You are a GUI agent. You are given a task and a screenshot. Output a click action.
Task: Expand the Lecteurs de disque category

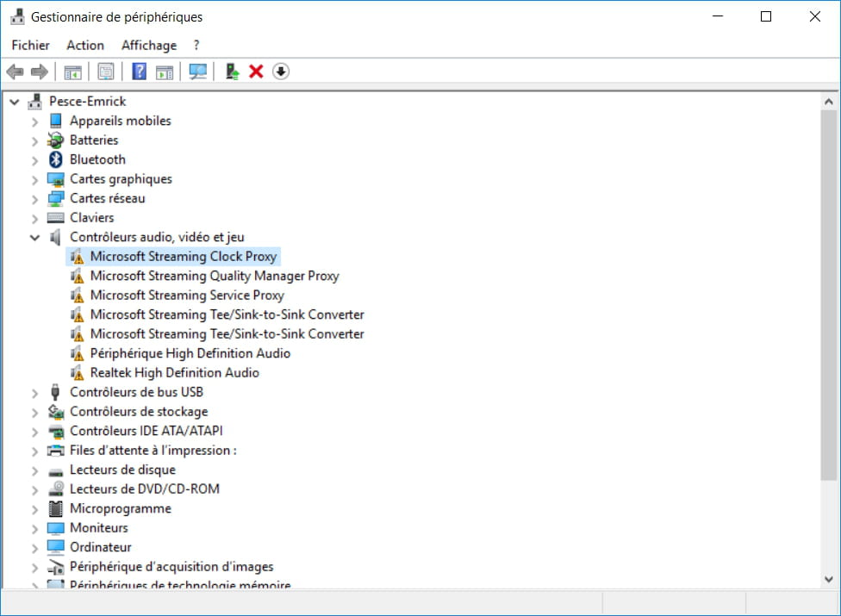[x=34, y=470]
